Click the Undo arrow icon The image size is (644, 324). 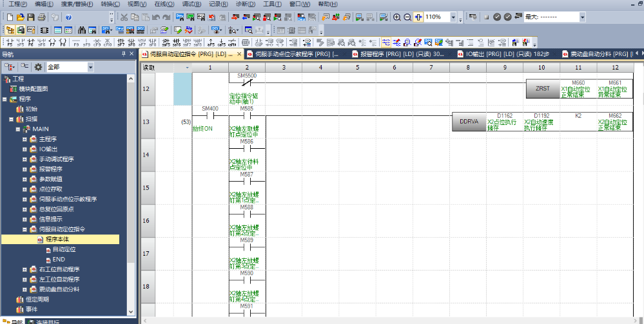pyautogui.click(x=155, y=17)
